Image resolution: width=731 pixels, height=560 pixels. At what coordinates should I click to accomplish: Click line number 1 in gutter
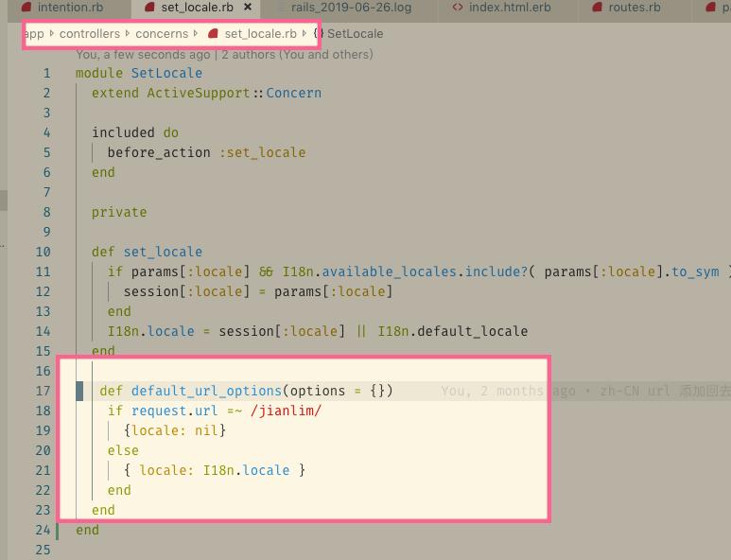(46, 73)
